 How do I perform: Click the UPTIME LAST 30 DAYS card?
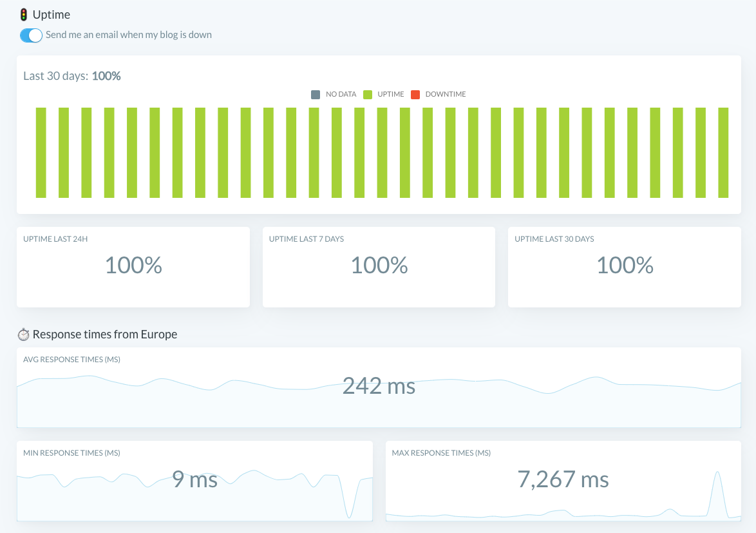tap(624, 266)
